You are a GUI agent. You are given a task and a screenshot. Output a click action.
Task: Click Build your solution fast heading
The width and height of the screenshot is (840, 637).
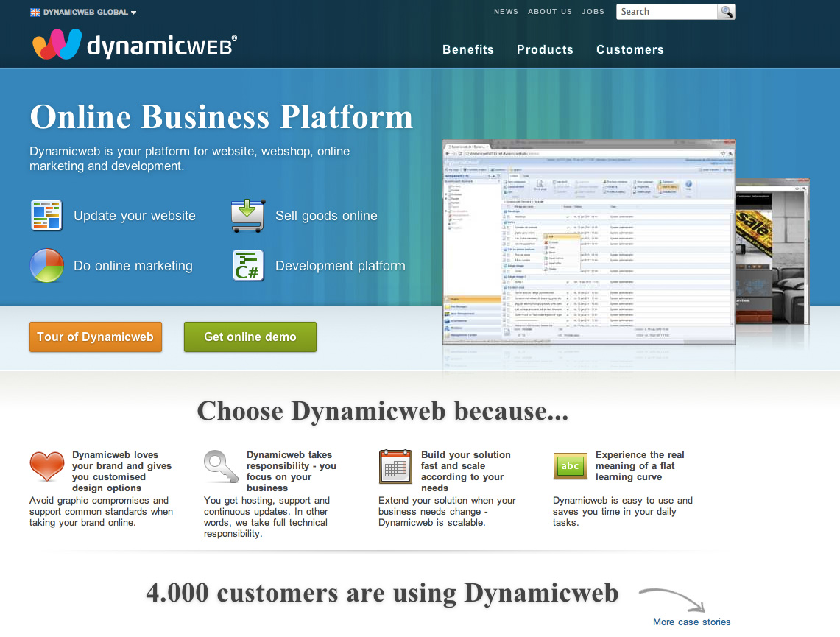pyautogui.click(x=465, y=471)
